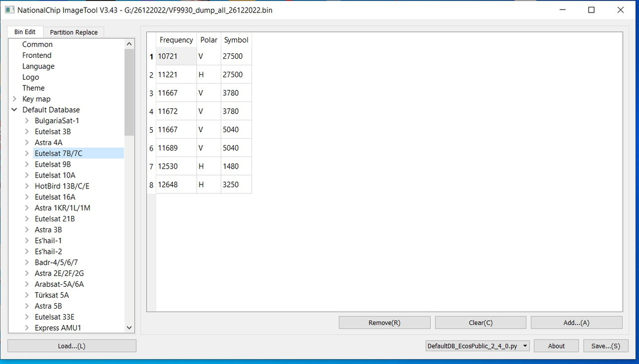Click the Symbol column header
Image resolution: width=639 pixels, height=364 pixels.
tap(236, 40)
